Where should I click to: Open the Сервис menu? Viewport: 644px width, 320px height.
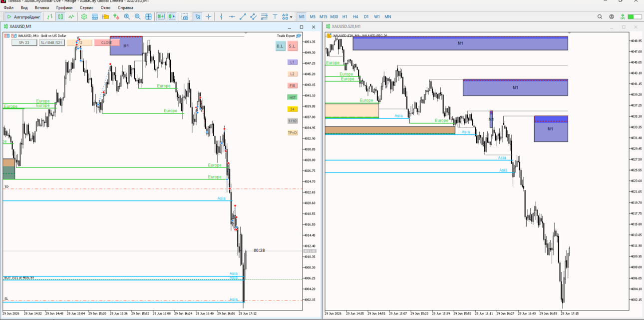tap(86, 7)
